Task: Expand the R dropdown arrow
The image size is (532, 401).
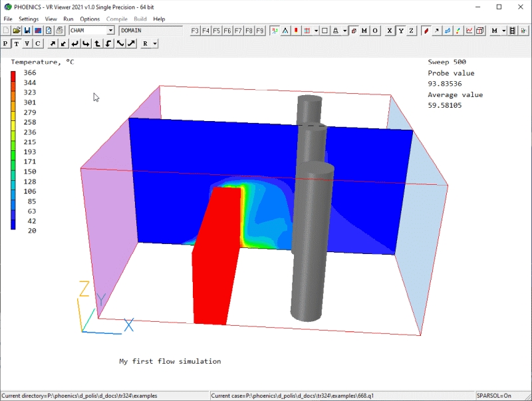Action: pyautogui.click(x=155, y=44)
